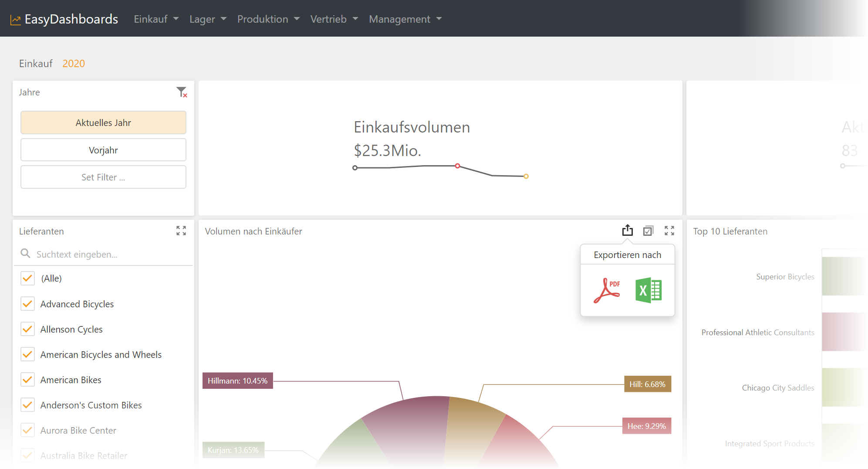Click the Einkaufsvolumen title
868x469 pixels.
[412, 127]
